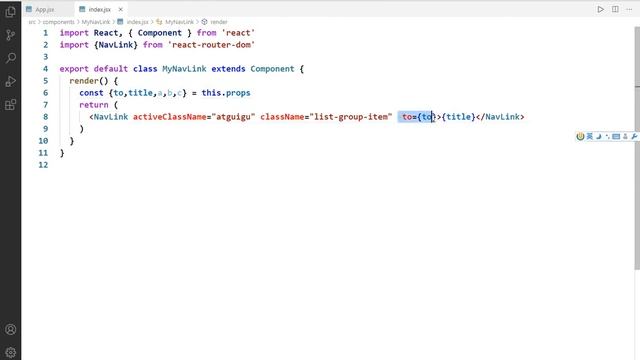Click the 'return' keyword on line 7
The width and height of the screenshot is (640, 360).
pyautogui.click(x=93, y=105)
